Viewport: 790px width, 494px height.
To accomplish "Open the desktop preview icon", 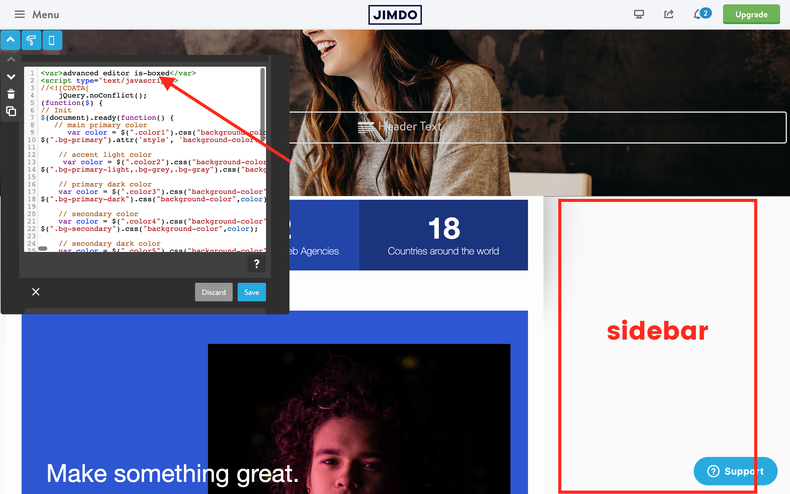I will point(639,14).
